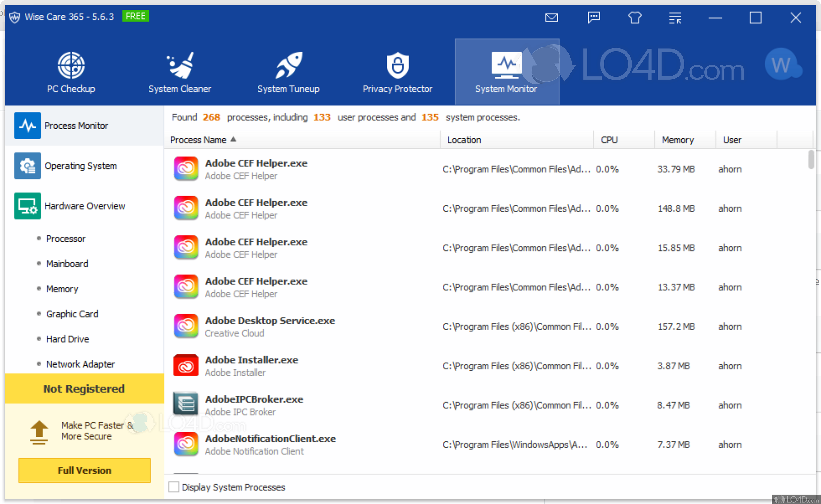Sort processes by Memory column
The height and width of the screenshot is (504, 821).
tap(677, 140)
